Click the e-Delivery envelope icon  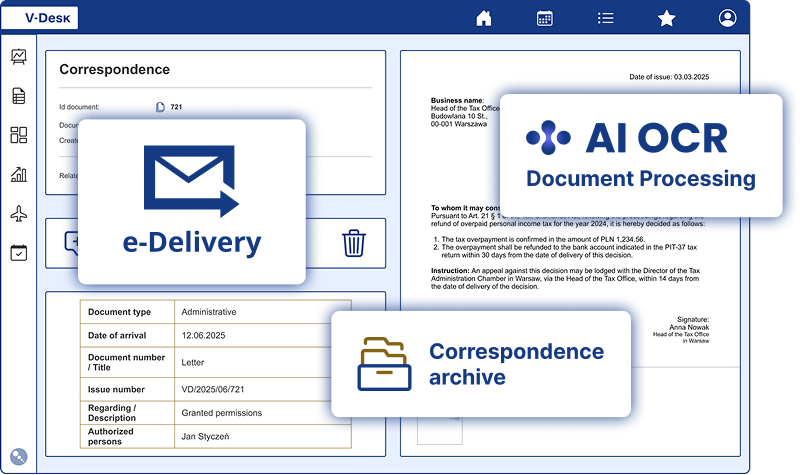pyautogui.click(x=191, y=181)
